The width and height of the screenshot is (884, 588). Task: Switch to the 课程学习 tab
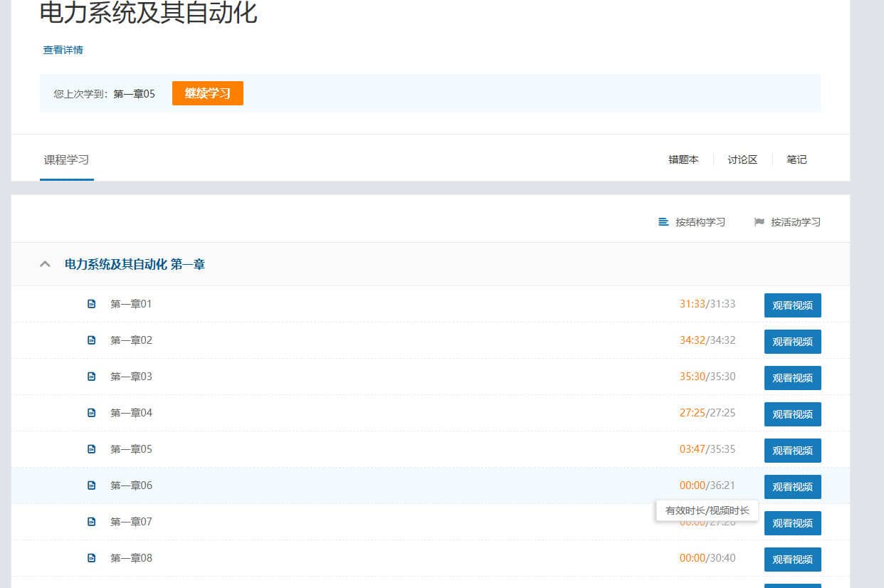point(66,160)
